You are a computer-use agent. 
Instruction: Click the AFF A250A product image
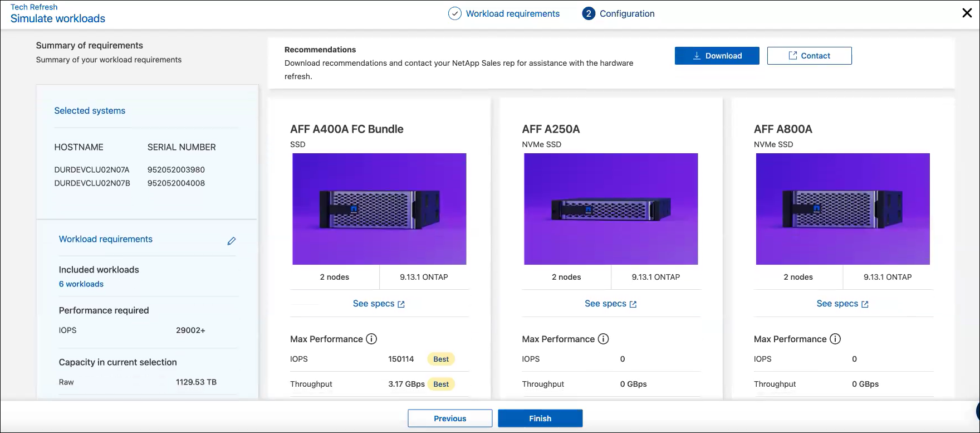(x=611, y=209)
